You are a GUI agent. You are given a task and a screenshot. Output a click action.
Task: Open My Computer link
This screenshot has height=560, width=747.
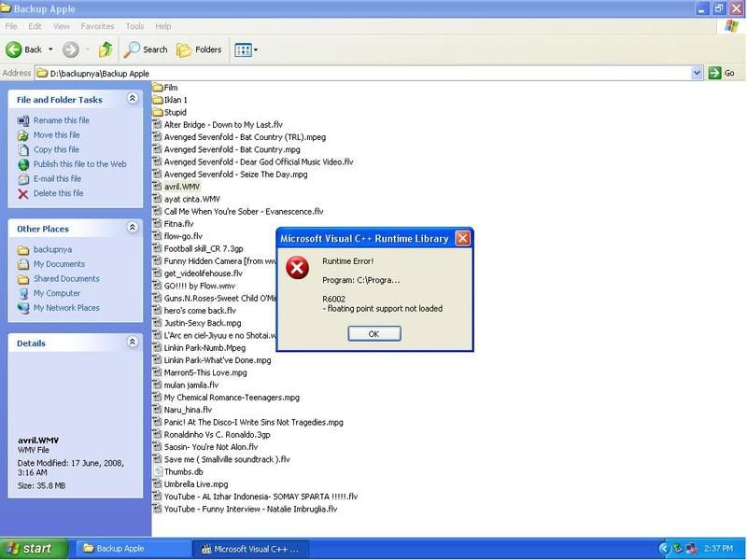[57, 293]
